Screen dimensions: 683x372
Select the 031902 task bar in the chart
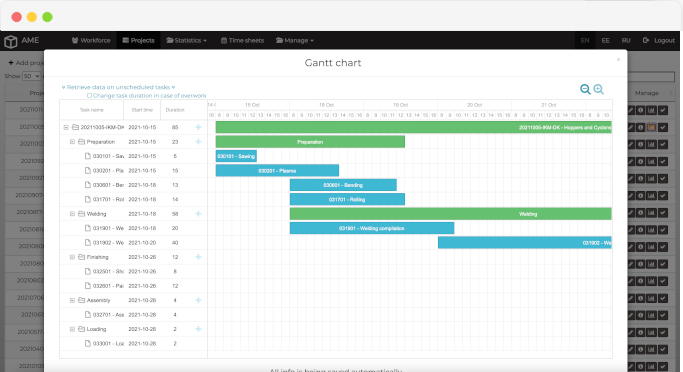tap(525, 242)
